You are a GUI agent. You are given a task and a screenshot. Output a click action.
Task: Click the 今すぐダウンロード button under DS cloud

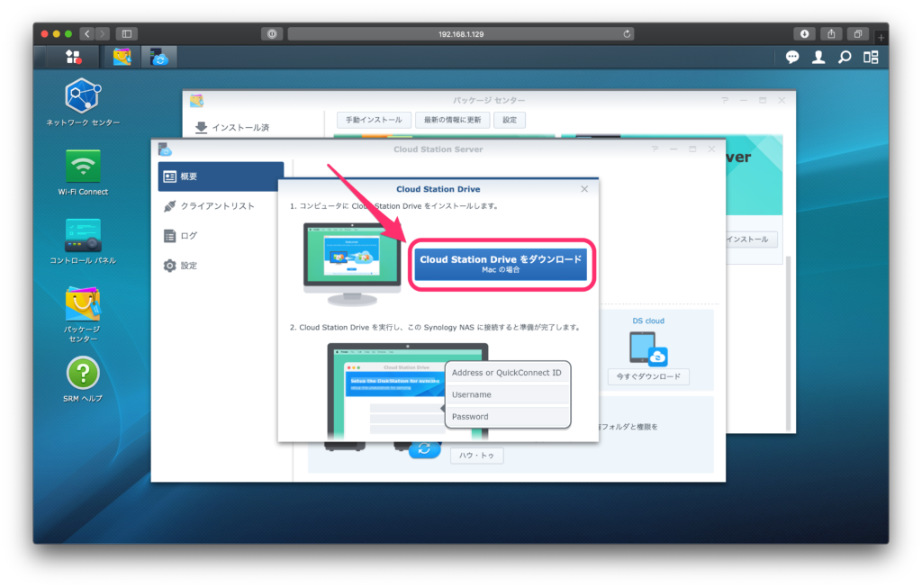click(648, 376)
